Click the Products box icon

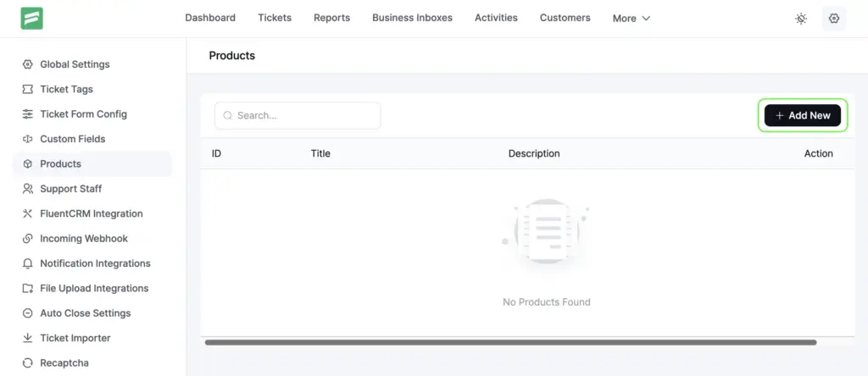pos(27,163)
